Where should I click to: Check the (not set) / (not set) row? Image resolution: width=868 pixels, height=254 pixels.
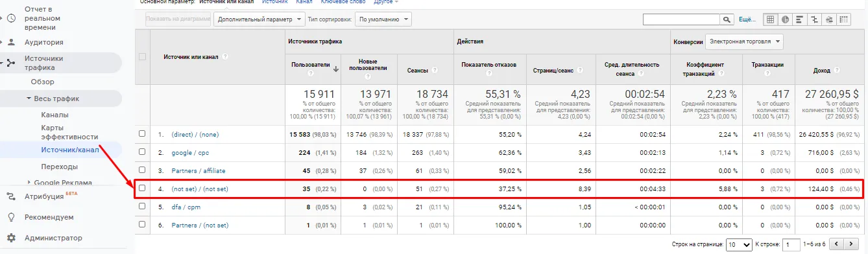(x=142, y=189)
